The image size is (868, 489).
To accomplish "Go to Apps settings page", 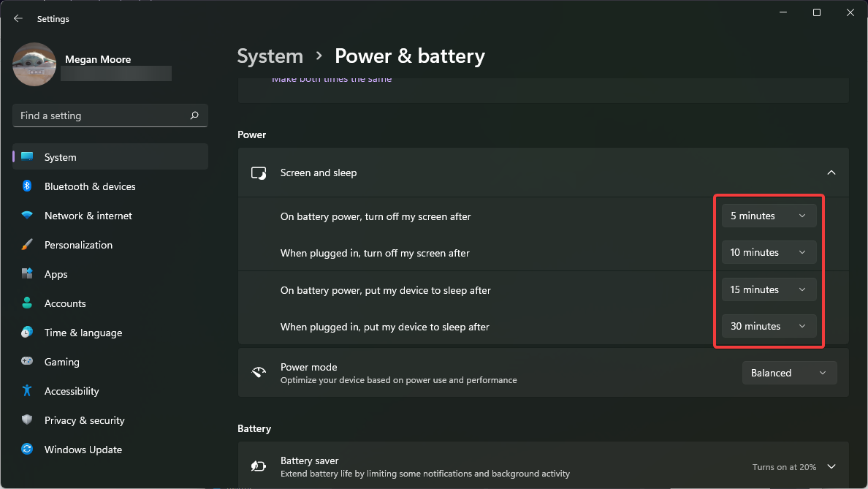I will [x=56, y=274].
